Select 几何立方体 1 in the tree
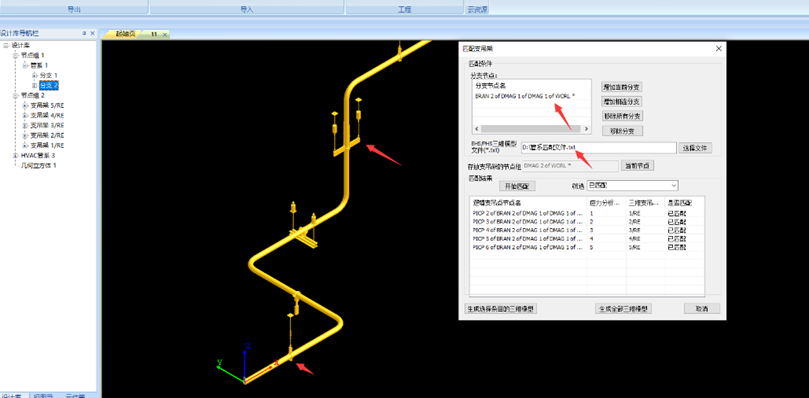Image resolution: width=809 pixels, height=398 pixels. coord(38,165)
